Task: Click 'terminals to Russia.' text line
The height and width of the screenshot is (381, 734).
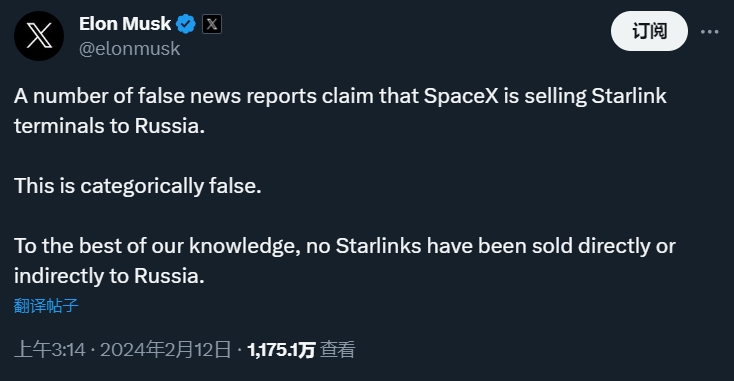Action: click(110, 126)
